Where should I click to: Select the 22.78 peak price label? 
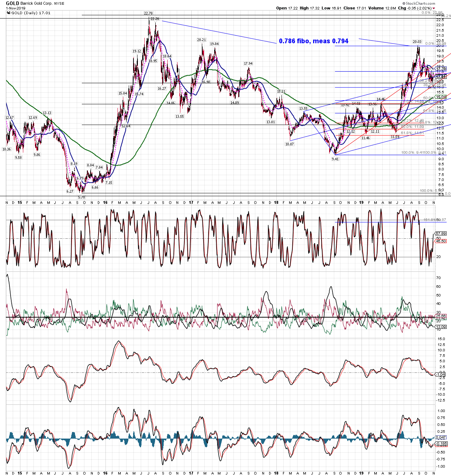coord(148,13)
